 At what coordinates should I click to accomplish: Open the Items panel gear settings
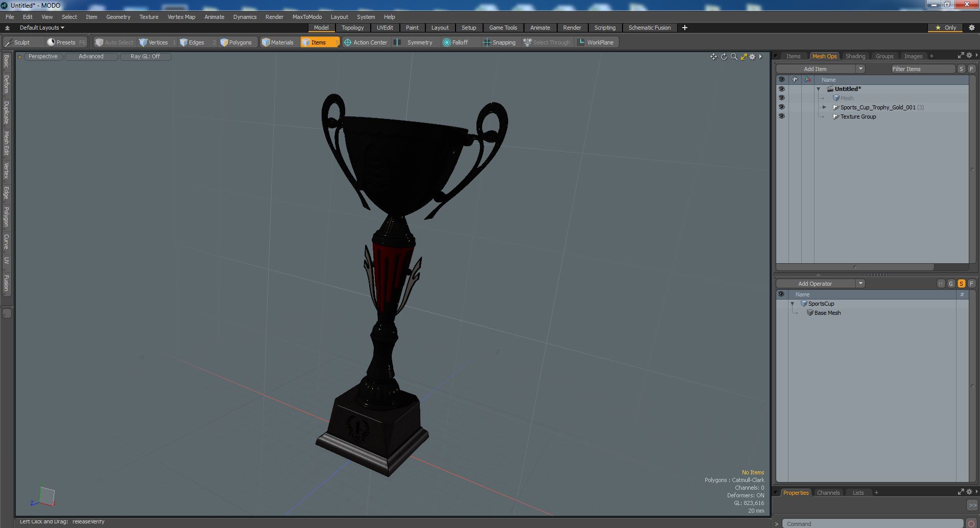pyautogui.click(x=969, y=56)
